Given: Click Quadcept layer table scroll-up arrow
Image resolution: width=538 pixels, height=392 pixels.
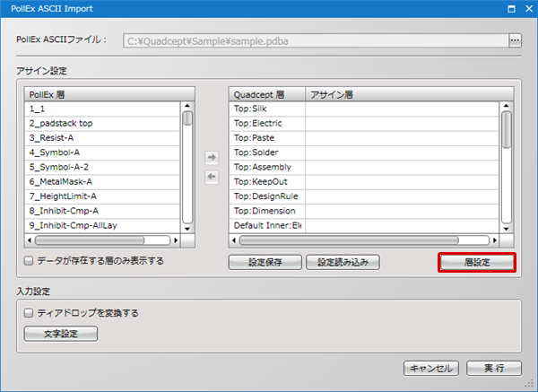Looking at the screenshot, I should [x=506, y=106].
